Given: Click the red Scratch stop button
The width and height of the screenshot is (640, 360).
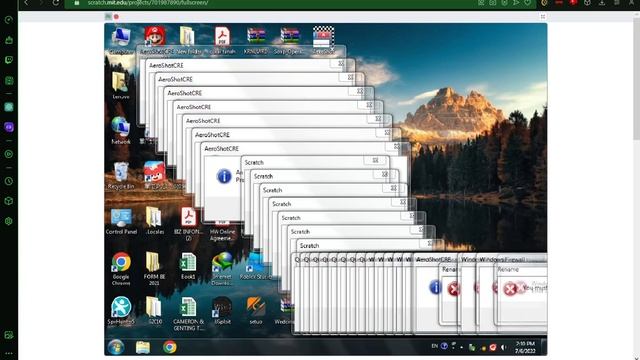Looking at the screenshot, I should (x=116, y=17).
